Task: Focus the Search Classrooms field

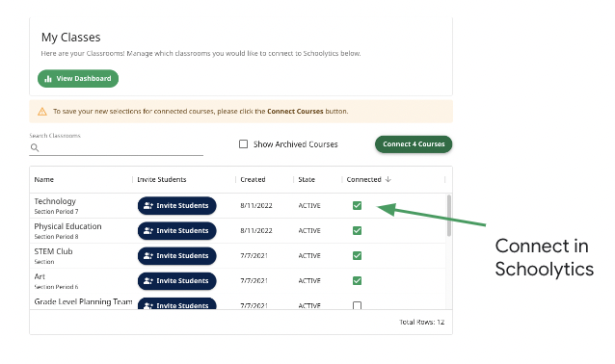Action: click(116, 147)
